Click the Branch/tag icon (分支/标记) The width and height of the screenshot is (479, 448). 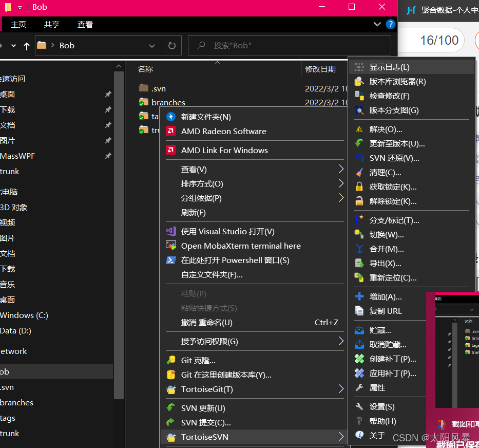tap(359, 220)
